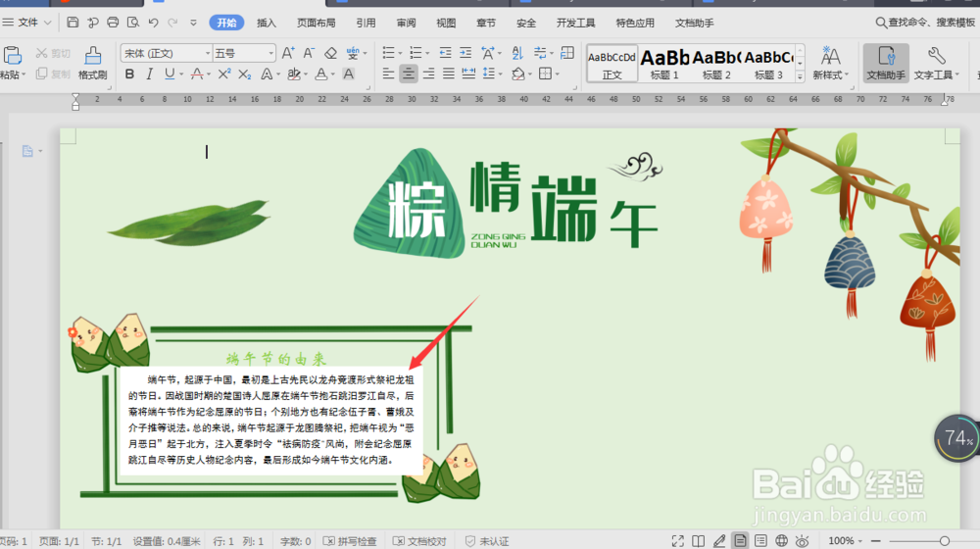Toggle align left paragraph
Image resolution: width=980 pixels, height=549 pixels.
point(388,75)
